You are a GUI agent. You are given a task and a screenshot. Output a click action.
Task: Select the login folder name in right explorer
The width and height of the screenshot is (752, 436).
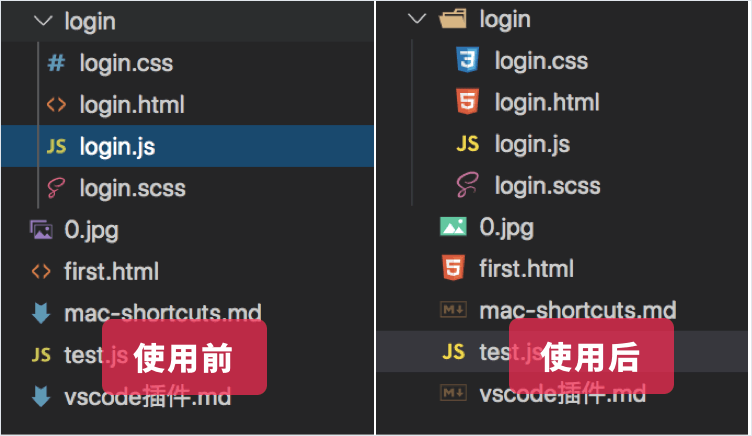tap(505, 20)
